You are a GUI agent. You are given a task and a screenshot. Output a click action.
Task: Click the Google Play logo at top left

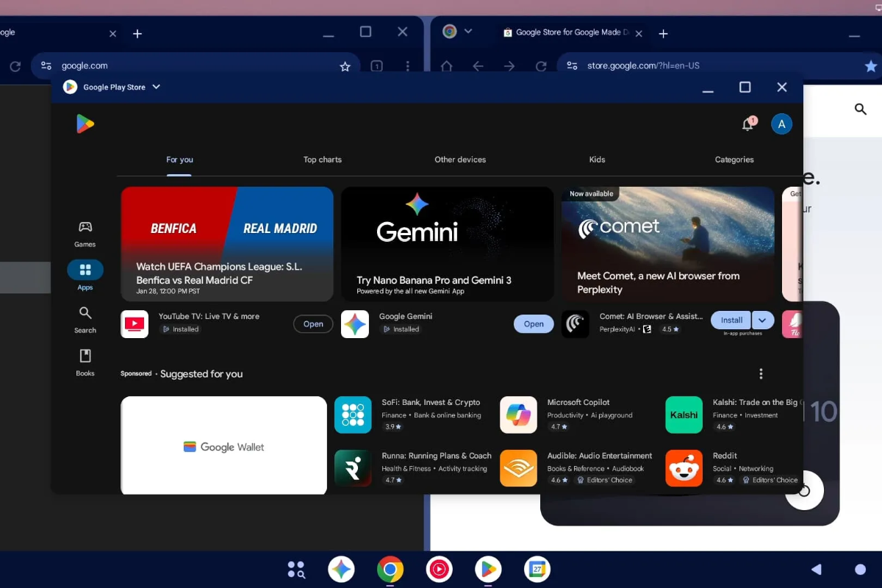(x=85, y=124)
